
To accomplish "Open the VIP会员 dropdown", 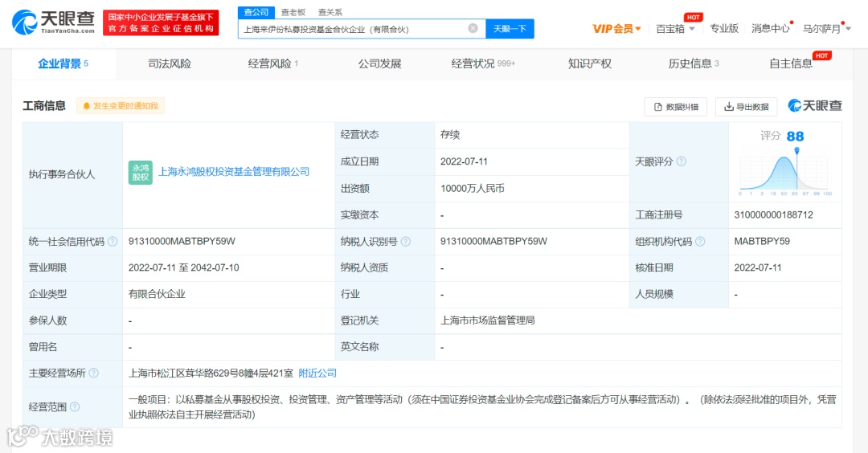I will [616, 29].
